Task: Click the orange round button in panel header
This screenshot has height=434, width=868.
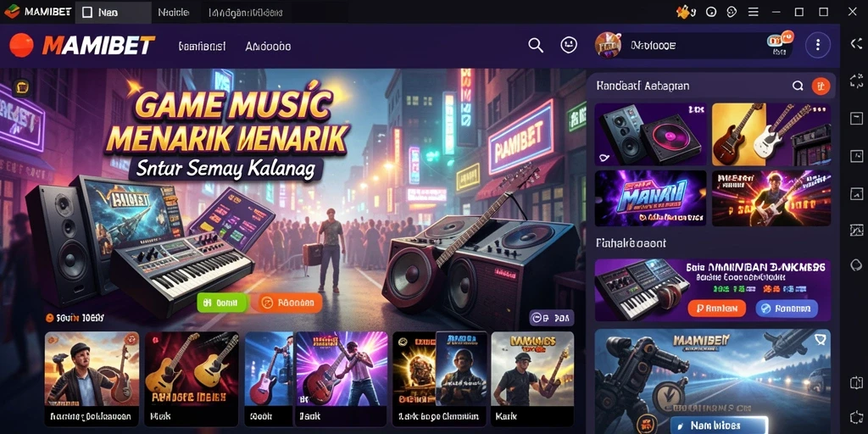Action: pos(821,86)
